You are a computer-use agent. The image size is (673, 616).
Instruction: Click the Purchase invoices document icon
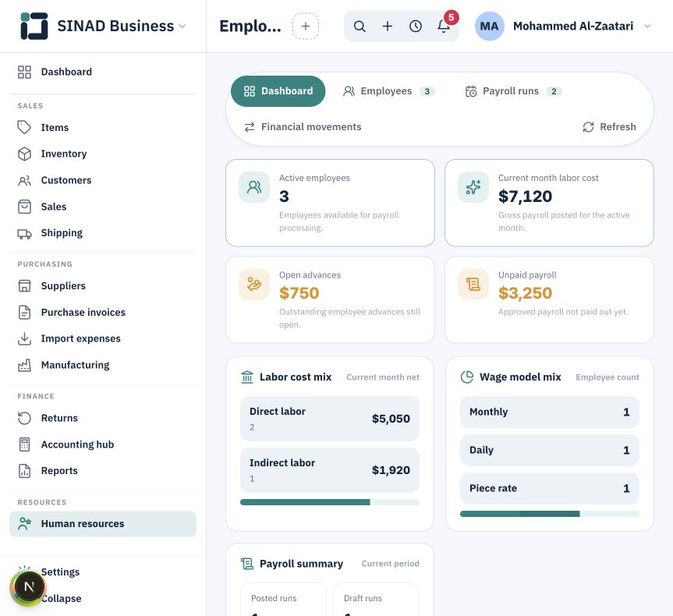point(24,312)
